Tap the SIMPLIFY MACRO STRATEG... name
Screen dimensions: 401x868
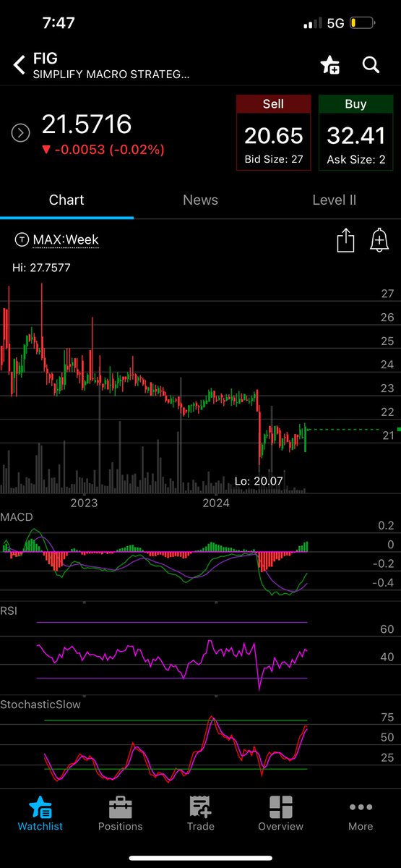(111, 75)
